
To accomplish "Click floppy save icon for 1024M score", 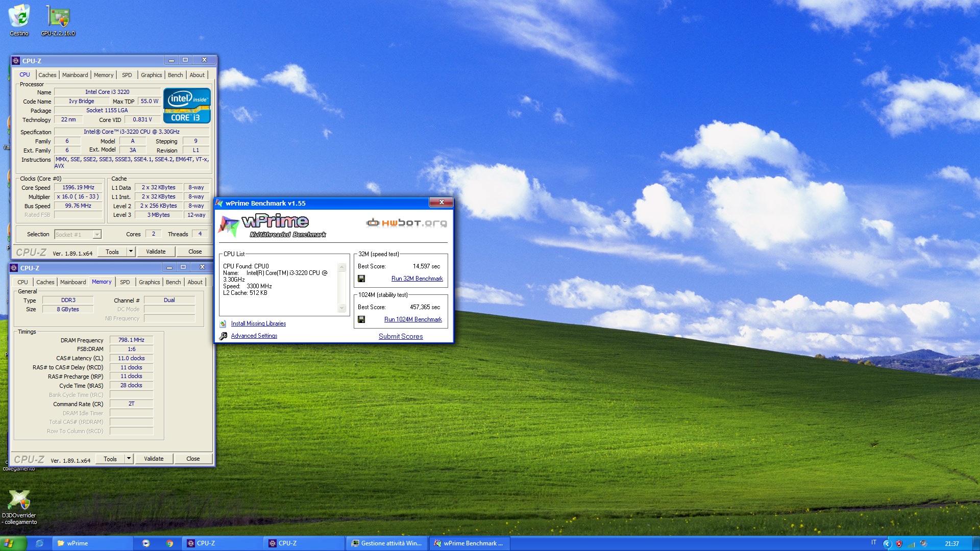I will (x=361, y=319).
